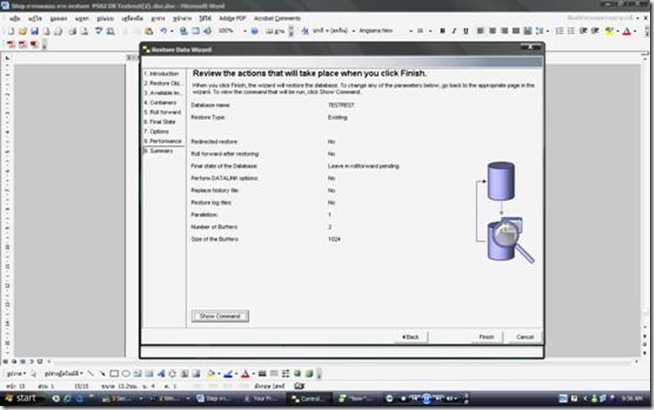The height and width of the screenshot is (410, 654).
Task: Click the Database name value TESTREST
Action: [x=341, y=105]
